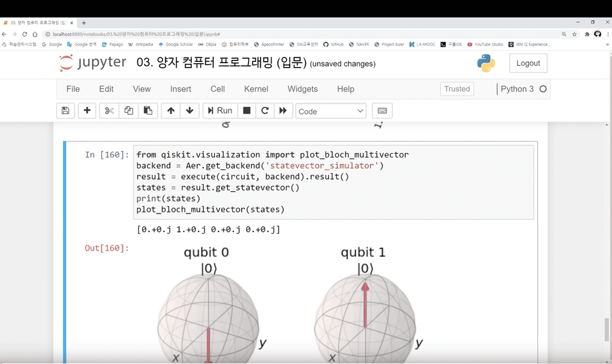Open the DBpia bookmark
This screenshot has width=612, height=364.
(x=207, y=45)
